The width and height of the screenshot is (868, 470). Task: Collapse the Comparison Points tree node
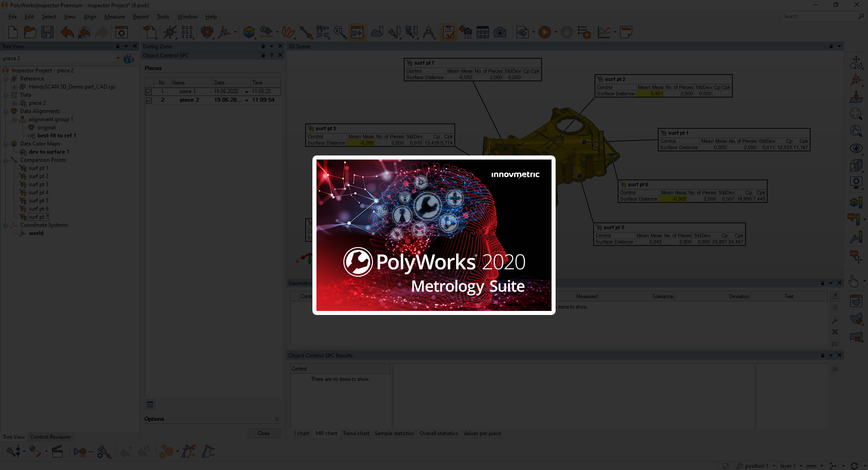[x=6, y=160]
